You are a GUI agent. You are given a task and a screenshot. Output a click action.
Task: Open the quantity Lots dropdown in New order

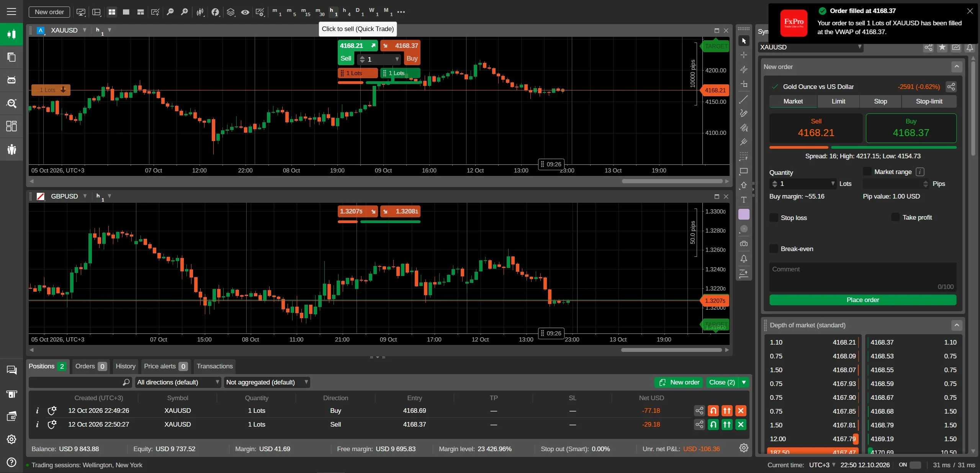pos(833,184)
